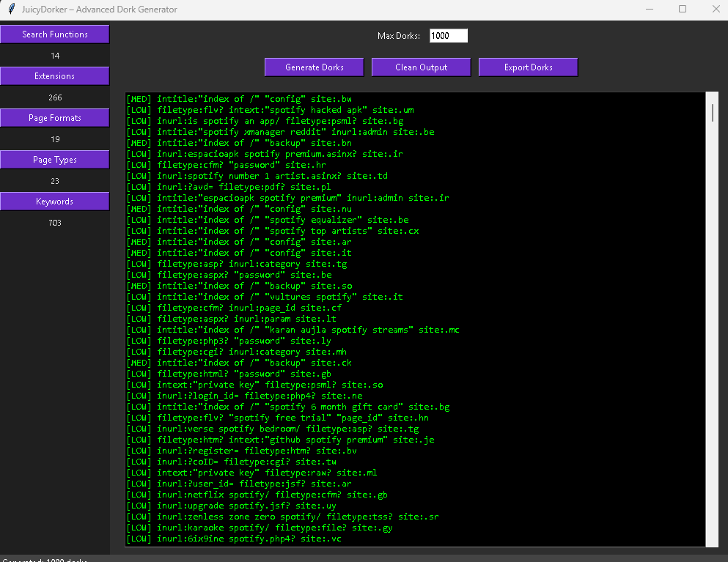Click the Max Dorks input field
Viewport: 728px width, 562px height.
coord(448,36)
